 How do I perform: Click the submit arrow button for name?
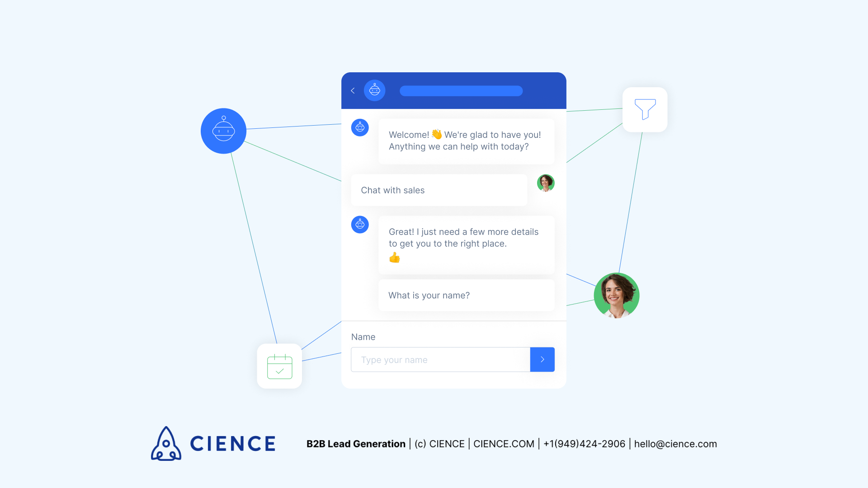(x=541, y=359)
